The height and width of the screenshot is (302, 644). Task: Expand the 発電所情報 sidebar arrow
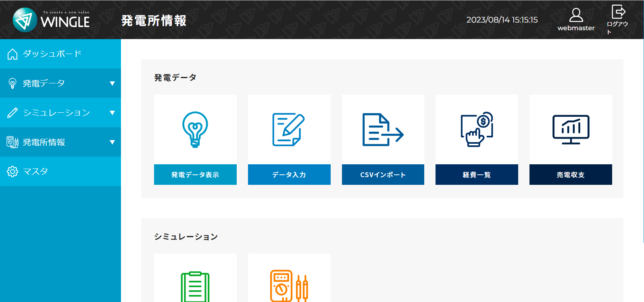pyautogui.click(x=112, y=142)
